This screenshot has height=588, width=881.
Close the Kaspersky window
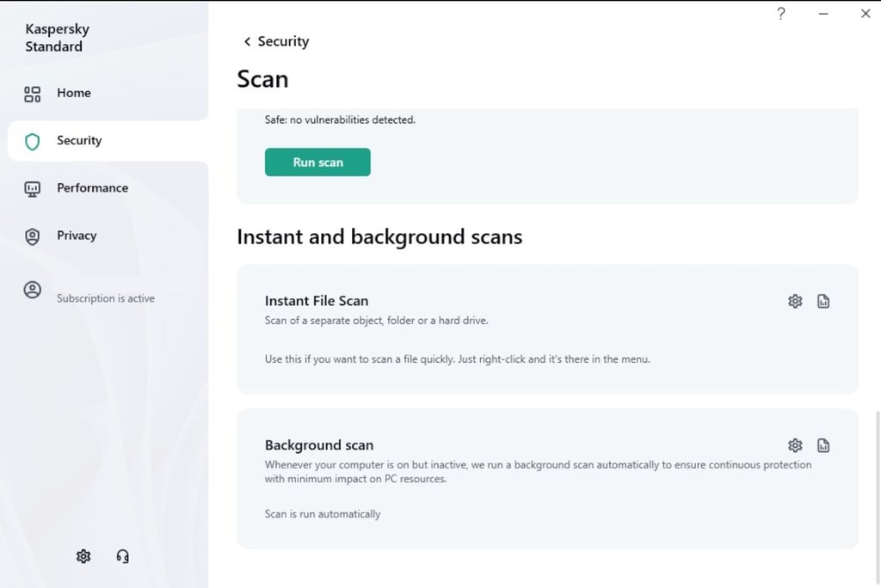866,14
